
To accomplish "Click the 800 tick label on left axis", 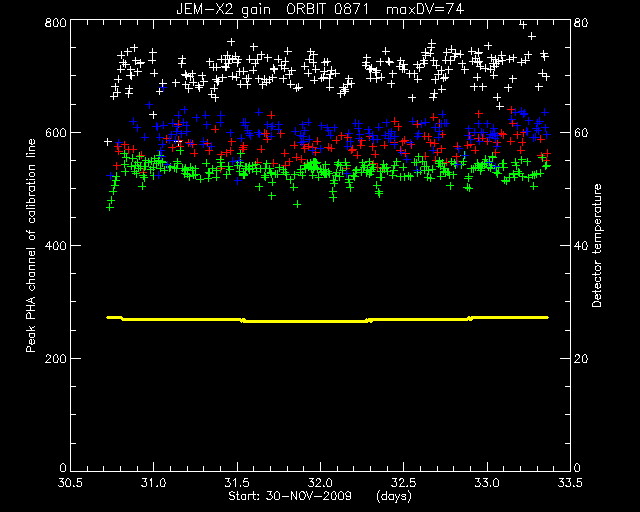I will click(x=55, y=22).
